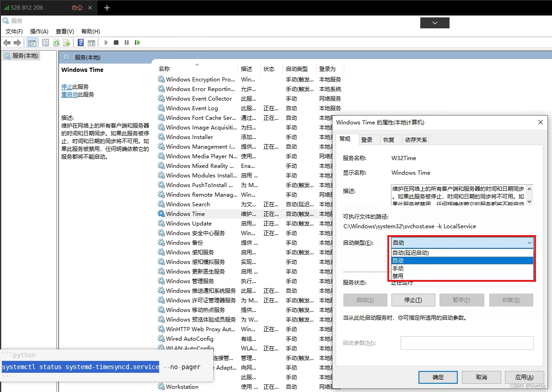Image resolution: width=552 pixels, height=392 pixels.
Task: Select the Windows 移动热点服务 row
Action: pos(245,310)
